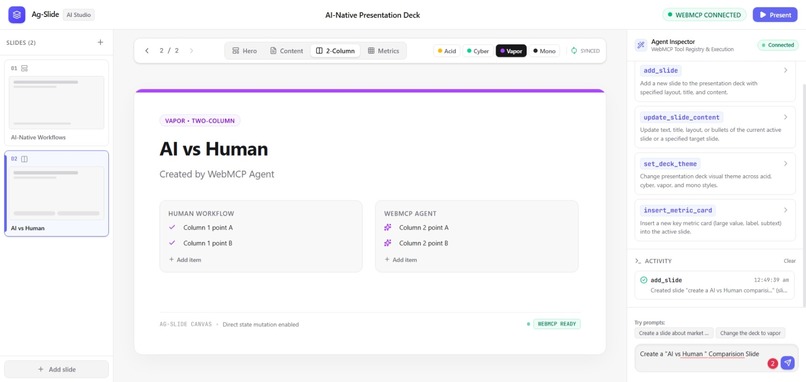806x382 pixels.
Task: Click the red badge showing 2
Action: [x=773, y=363]
